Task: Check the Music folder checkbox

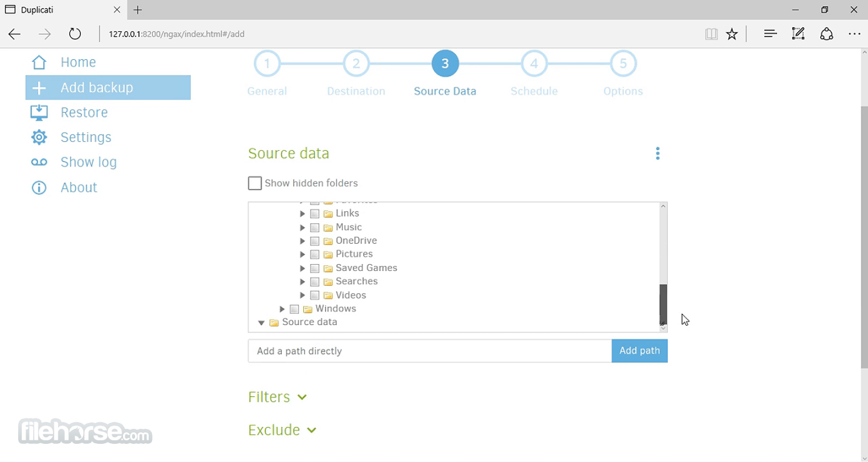Action: pyautogui.click(x=315, y=228)
